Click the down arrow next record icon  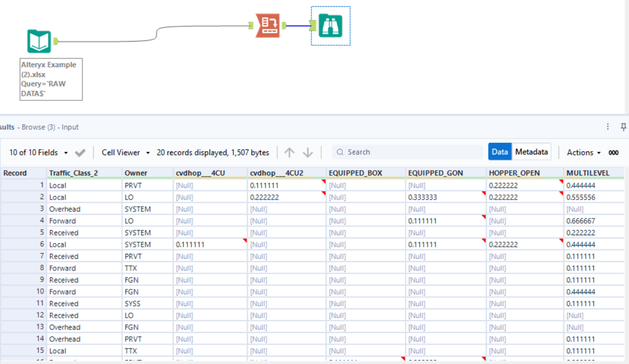[x=308, y=152]
